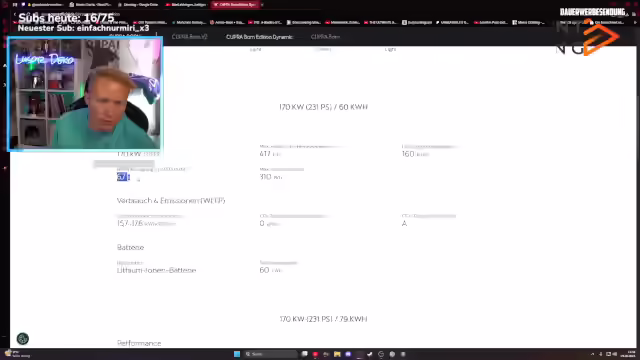Click the highlighted acceleration value text
This screenshot has width=640, height=360.
coord(123,177)
